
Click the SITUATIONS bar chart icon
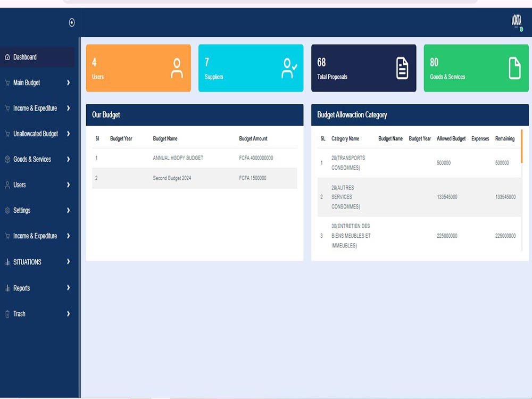[7, 262]
